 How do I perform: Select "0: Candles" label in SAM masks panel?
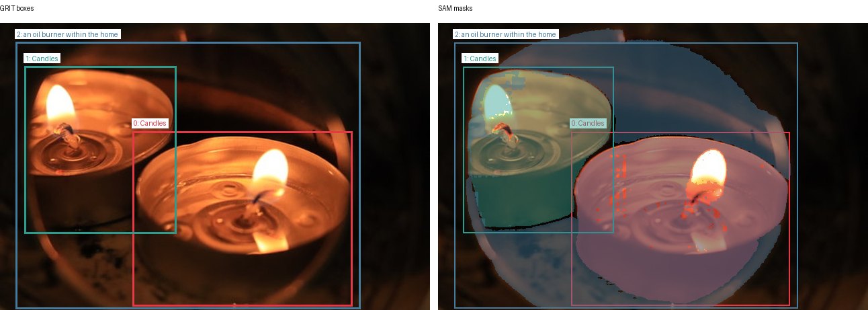[588, 123]
